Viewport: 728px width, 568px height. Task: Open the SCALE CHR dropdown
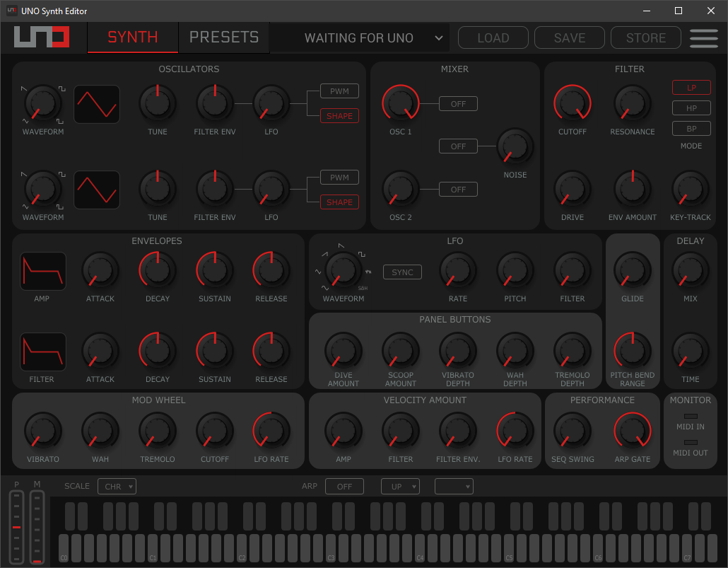coord(117,486)
